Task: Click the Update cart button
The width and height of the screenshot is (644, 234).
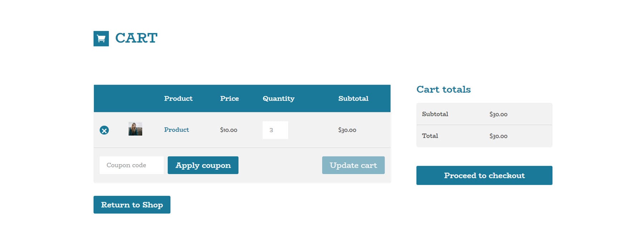Action: (353, 165)
